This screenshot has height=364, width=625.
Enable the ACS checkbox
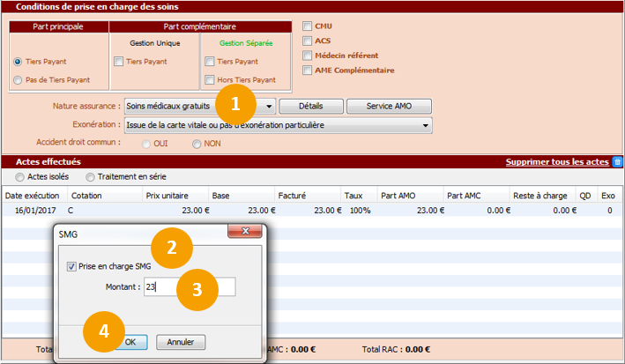pos(307,41)
